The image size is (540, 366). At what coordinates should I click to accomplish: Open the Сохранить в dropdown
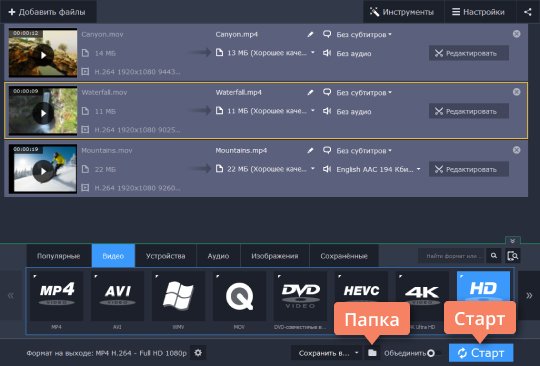click(x=326, y=353)
